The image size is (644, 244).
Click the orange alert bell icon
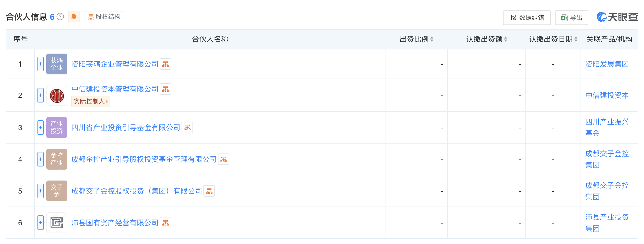click(x=74, y=17)
